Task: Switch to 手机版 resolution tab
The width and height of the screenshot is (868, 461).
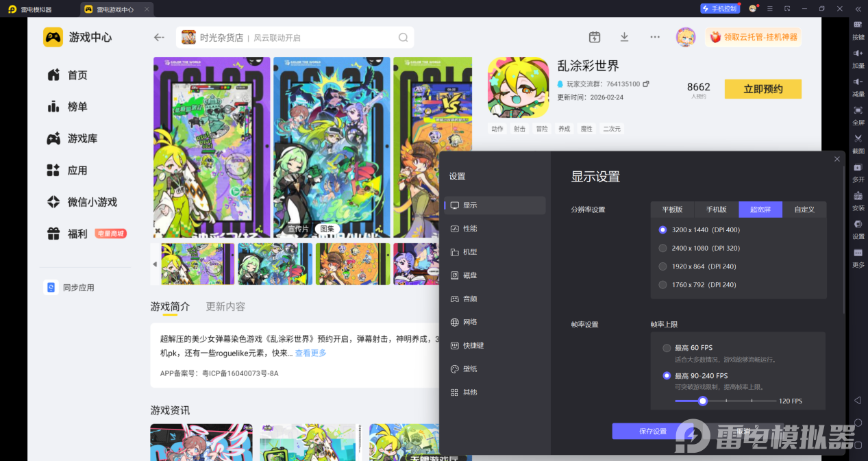Action: coord(716,209)
